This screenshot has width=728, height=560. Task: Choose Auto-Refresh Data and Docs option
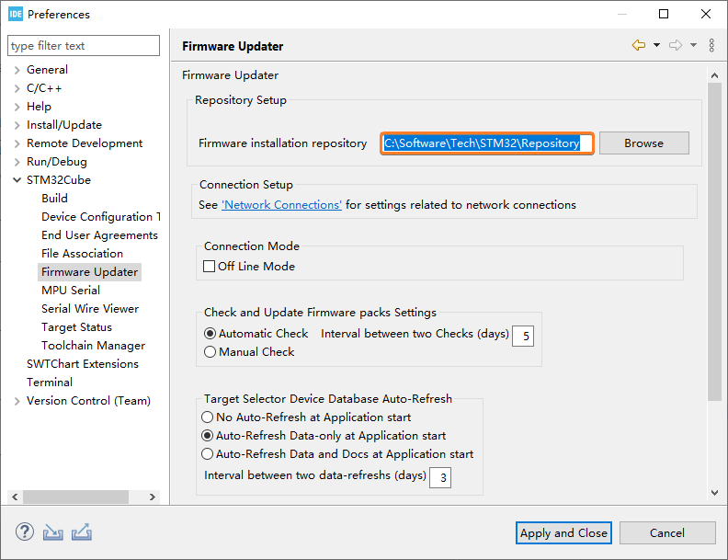[x=207, y=453]
